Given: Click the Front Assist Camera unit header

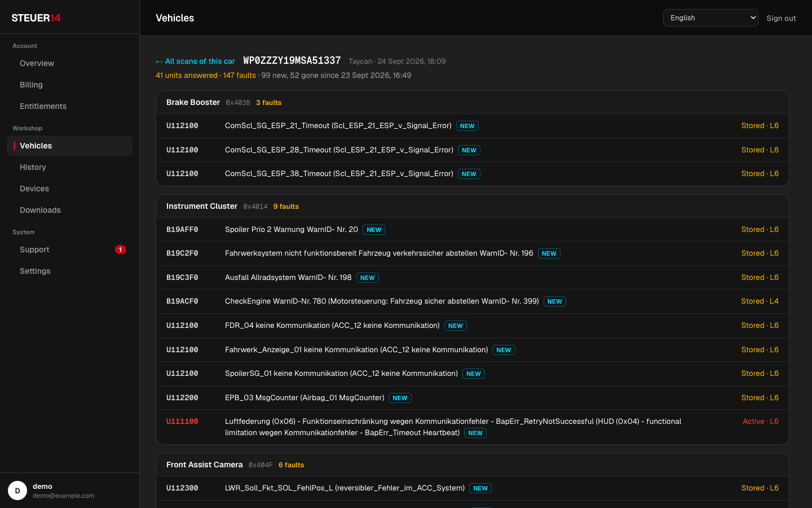Looking at the screenshot, I should pyautogui.click(x=472, y=465).
